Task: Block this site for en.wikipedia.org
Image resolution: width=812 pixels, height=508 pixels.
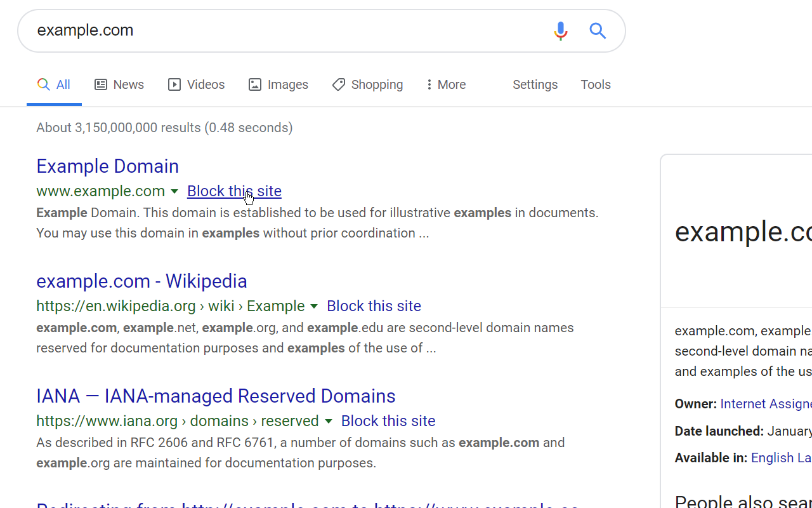Action: tap(374, 306)
